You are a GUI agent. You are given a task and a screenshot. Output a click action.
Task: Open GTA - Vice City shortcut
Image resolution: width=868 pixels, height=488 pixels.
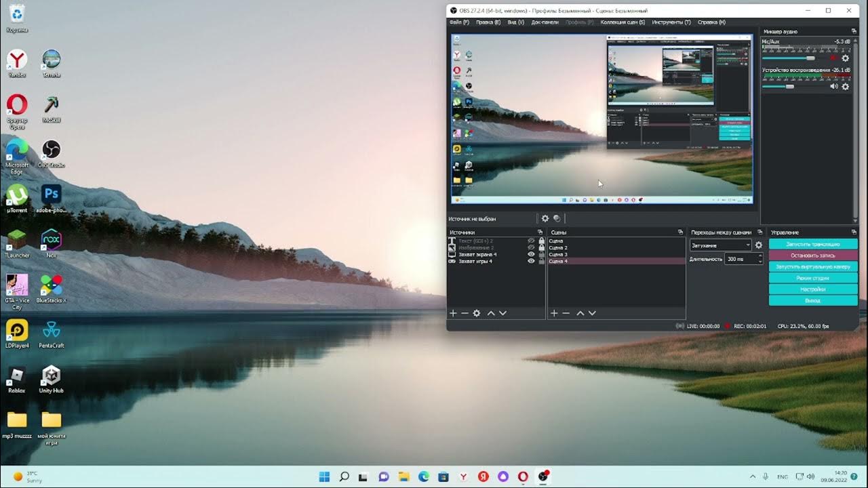pyautogui.click(x=17, y=291)
